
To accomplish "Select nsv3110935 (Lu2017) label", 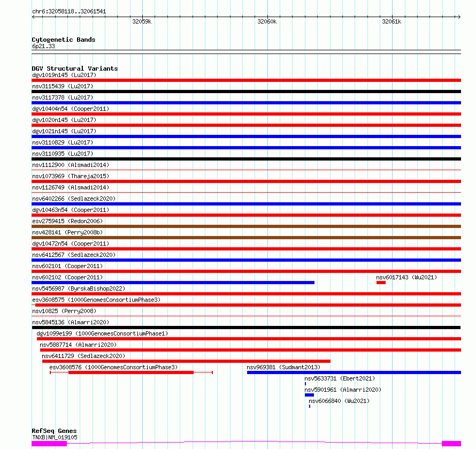I will point(63,154).
